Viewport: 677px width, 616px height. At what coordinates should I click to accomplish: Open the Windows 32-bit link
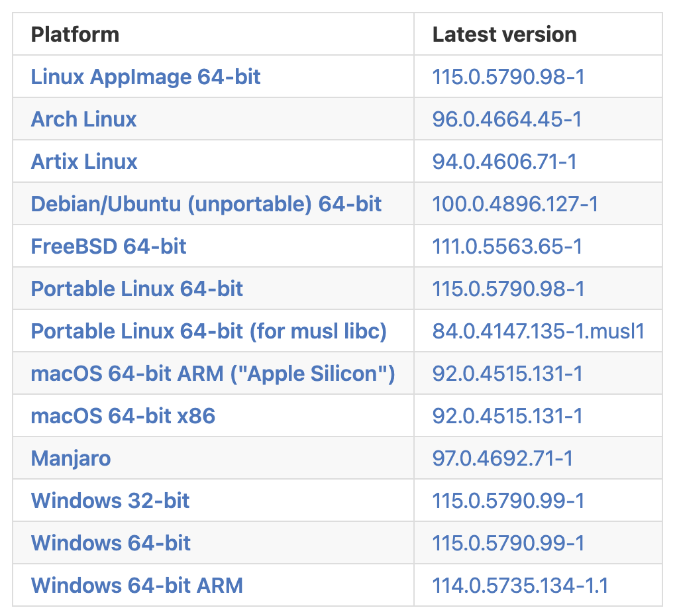click(x=110, y=501)
